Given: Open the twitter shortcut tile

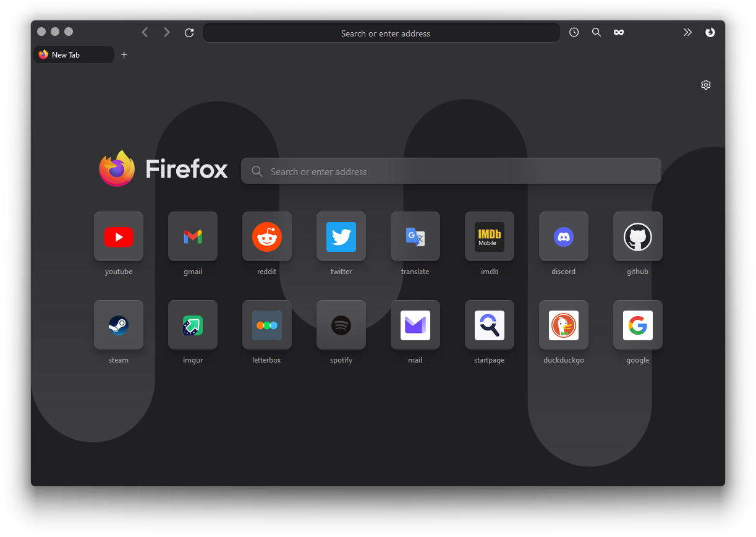Looking at the screenshot, I should click(x=341, y=236).
